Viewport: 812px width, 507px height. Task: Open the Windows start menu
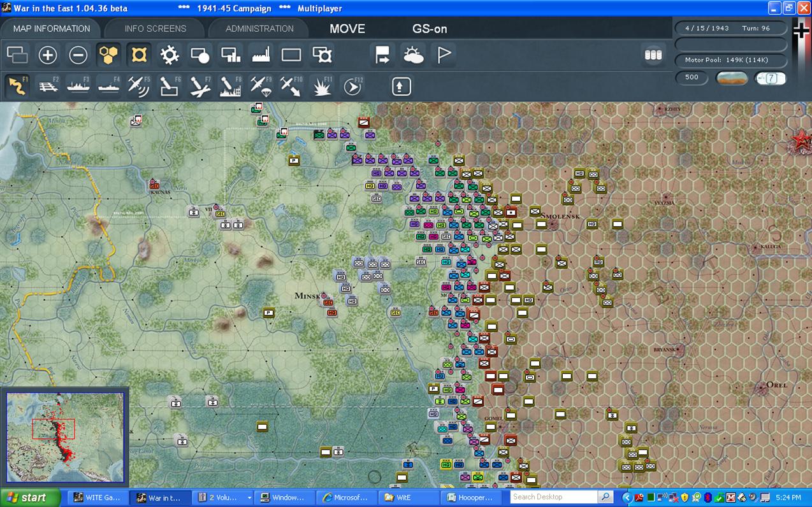coord(30,497)
